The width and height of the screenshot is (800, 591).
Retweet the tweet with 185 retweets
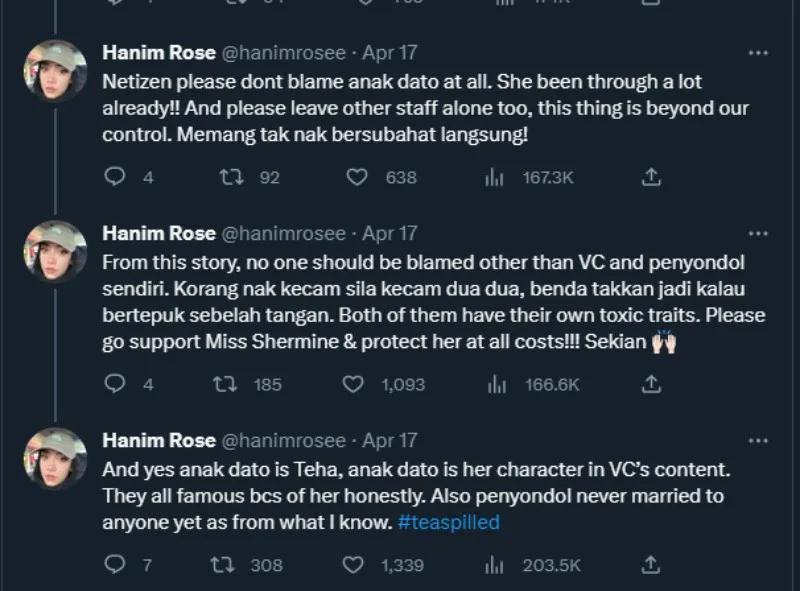click(231, 384)
